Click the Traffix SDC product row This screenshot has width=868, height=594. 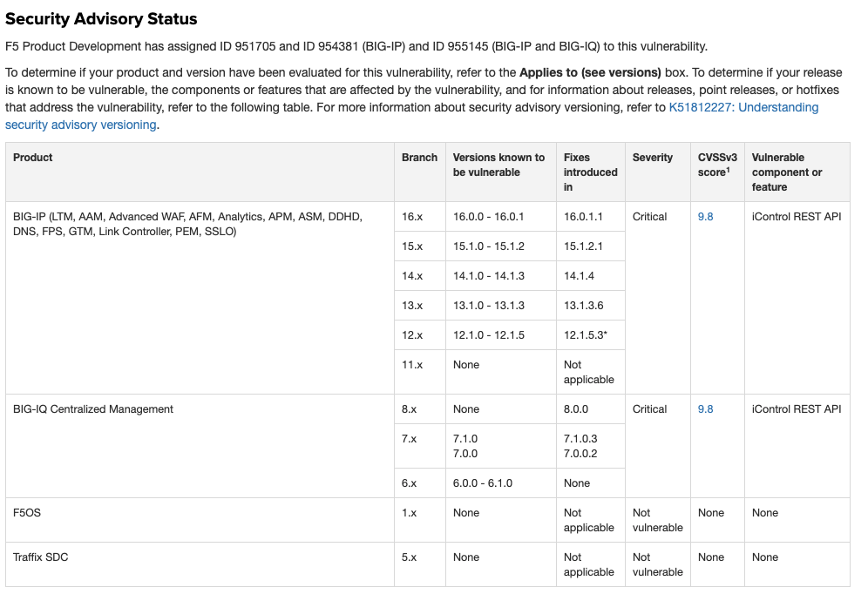(427, 564)
